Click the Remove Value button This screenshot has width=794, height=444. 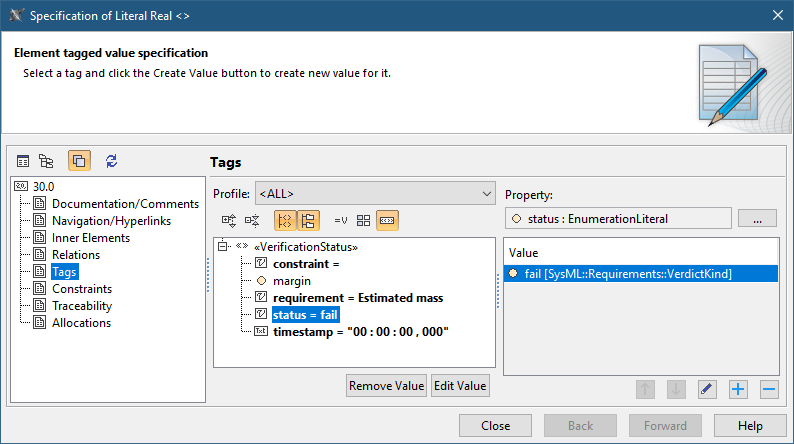coord(386,386)
